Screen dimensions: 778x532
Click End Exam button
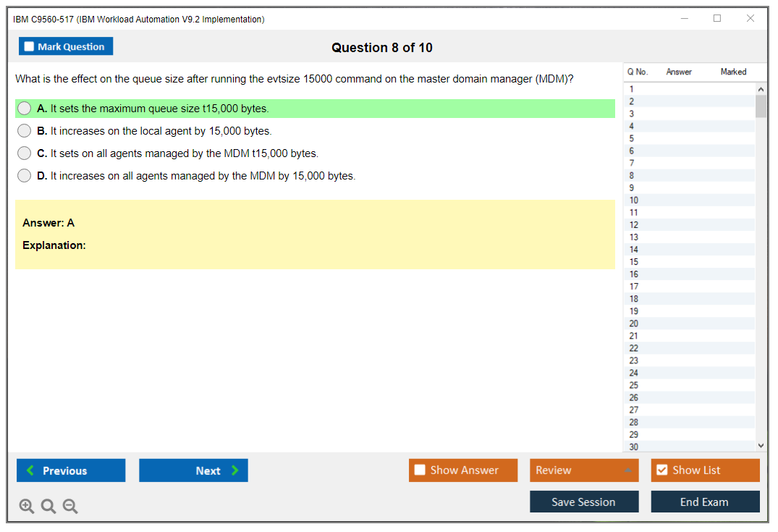click(x=705, y=502)
